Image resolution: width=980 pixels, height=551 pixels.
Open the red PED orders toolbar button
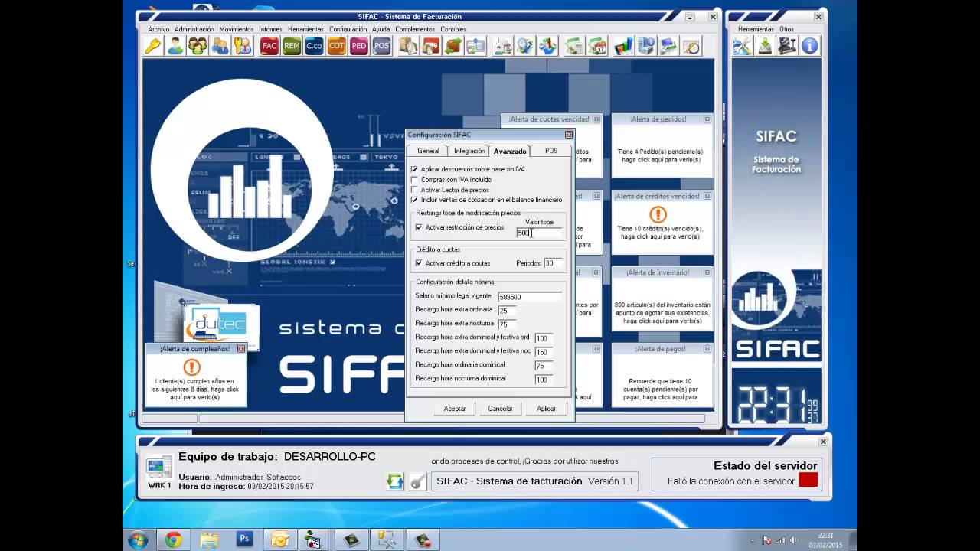[x=359, y=46]
